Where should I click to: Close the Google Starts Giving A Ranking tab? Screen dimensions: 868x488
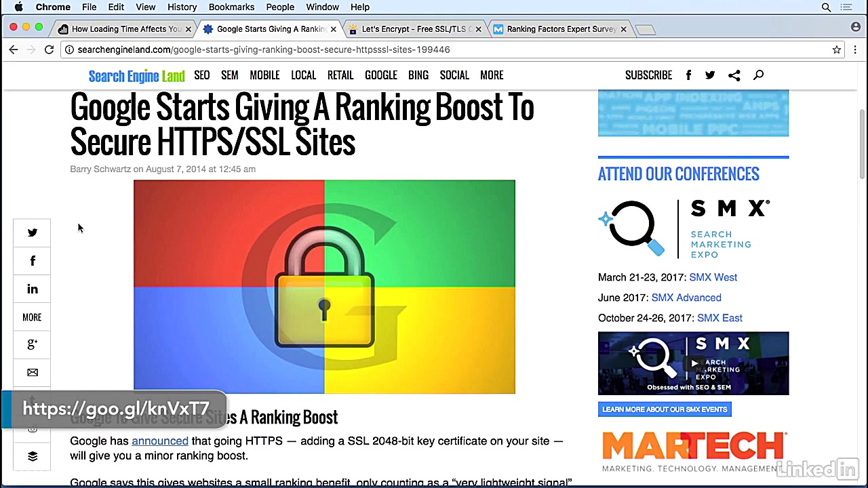point(333,29)
